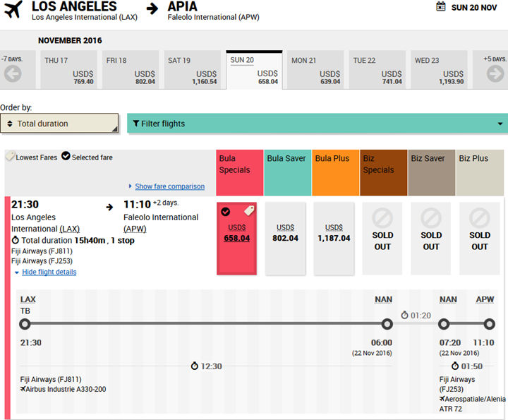Click the lowest fare tag icon on USD$ 658.04

[x=249, y=211]
